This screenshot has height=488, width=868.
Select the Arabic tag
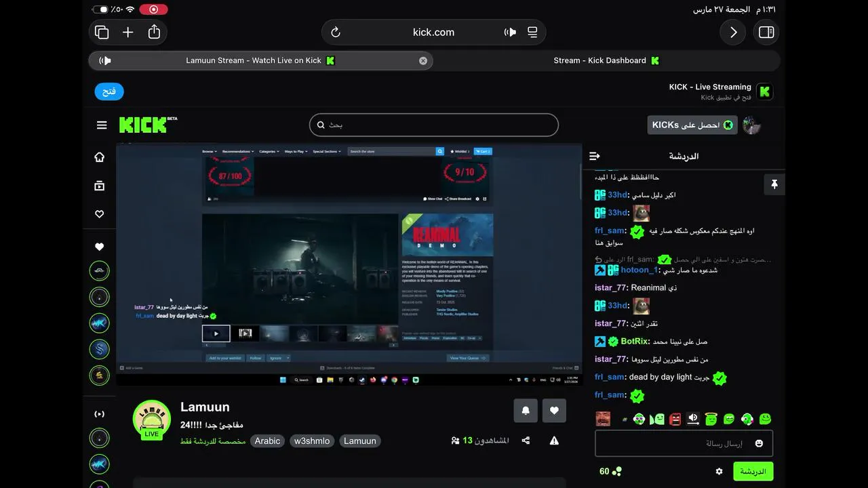click(x=267, y=441)
